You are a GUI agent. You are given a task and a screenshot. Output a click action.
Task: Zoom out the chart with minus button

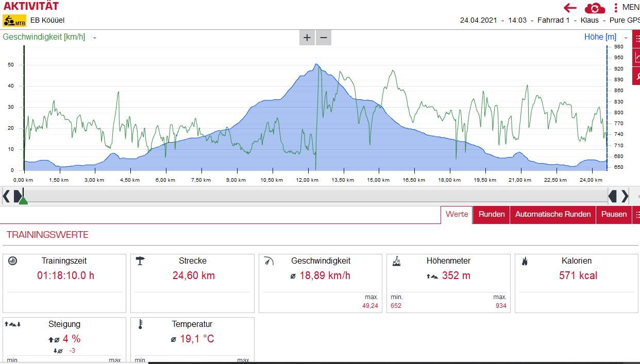pos(324,38)
